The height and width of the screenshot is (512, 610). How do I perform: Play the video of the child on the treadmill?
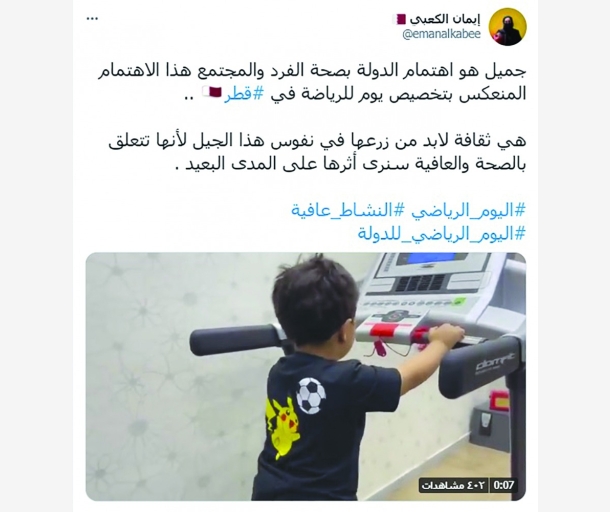[x=306, y=376]
